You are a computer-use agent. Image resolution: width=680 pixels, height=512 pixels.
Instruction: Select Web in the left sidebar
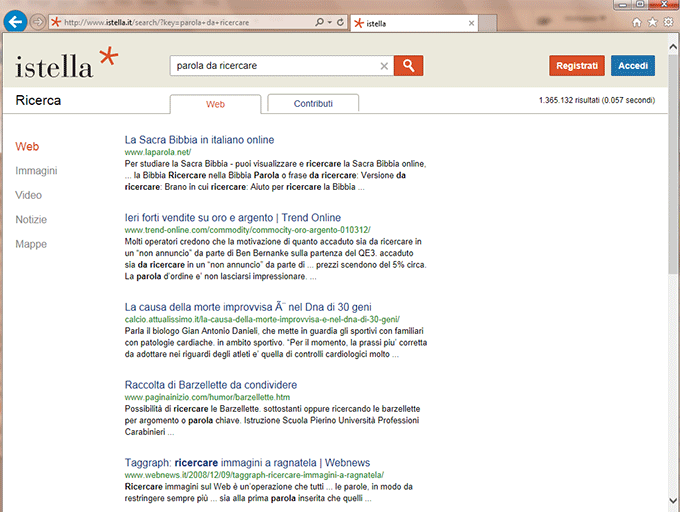click(27, 147)
